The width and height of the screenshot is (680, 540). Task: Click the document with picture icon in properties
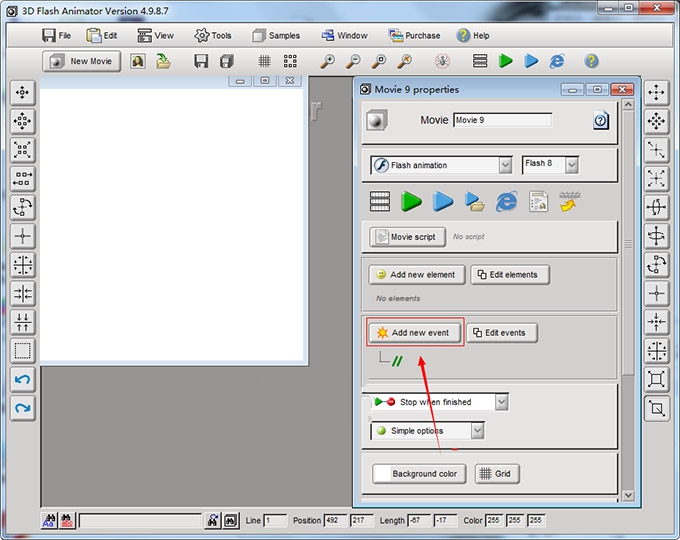pyautogui.click(x=538, y=202)
